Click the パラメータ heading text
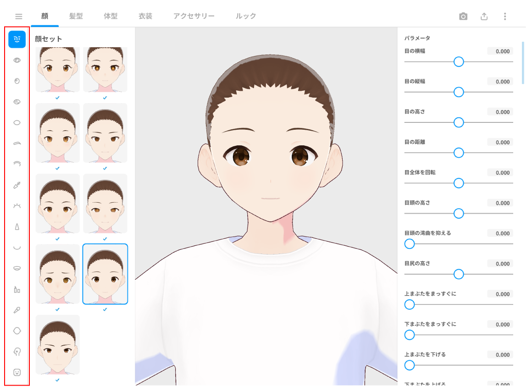Image resolution: width=532 pixels, height=392 pixels. tap(417, 38)
